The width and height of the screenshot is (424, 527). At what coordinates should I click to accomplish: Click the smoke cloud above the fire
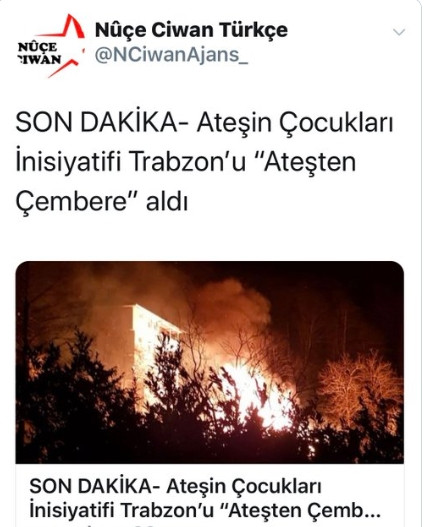coord(232,306)
